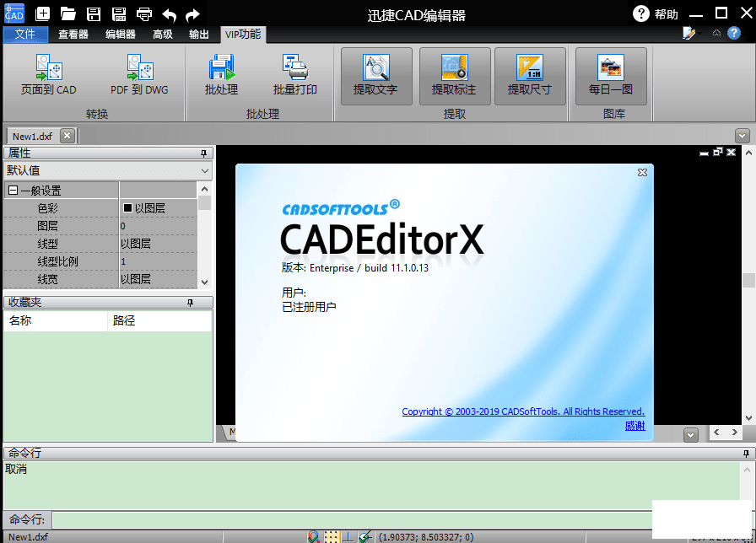756x543 pixels.
Task: Open the Copyright CADSoftTools link
Action: tap(523, 411)
